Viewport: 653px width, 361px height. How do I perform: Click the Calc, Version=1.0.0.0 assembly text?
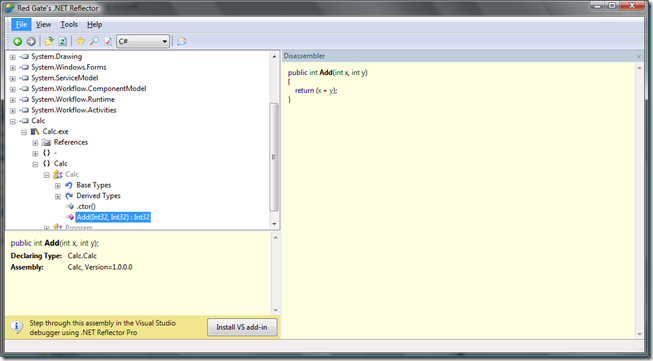100,267
